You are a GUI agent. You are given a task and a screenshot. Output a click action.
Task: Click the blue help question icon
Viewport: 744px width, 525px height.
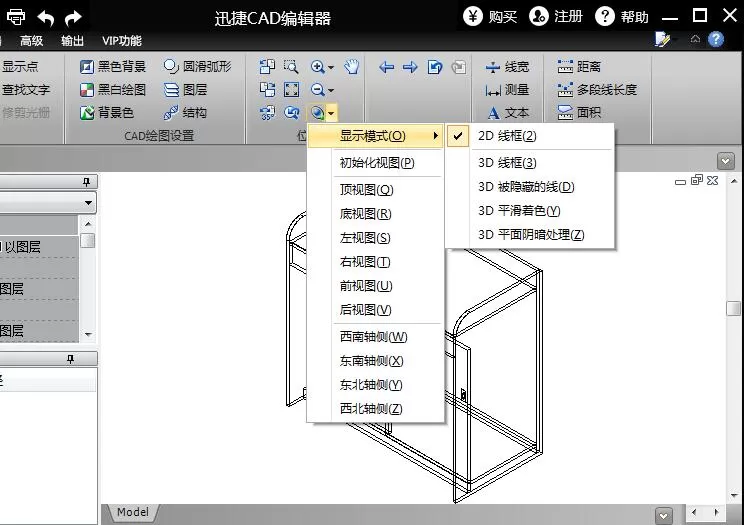pyautogui.click(x=716, y=39)
